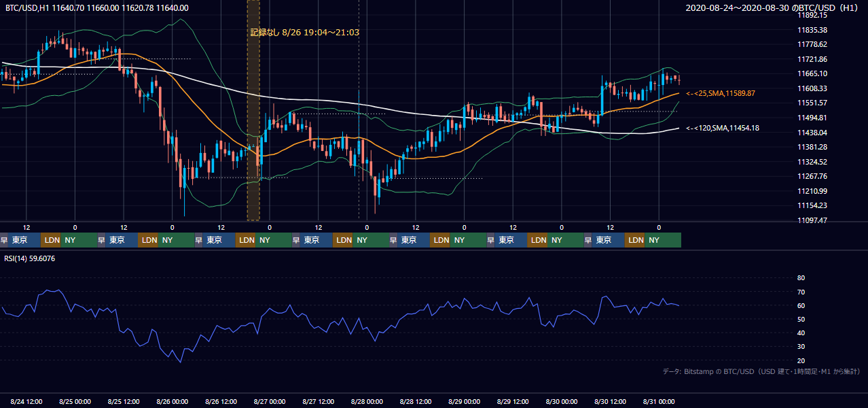
Task: Click price axis label 11835.38
Action: [x=812, y=30]
